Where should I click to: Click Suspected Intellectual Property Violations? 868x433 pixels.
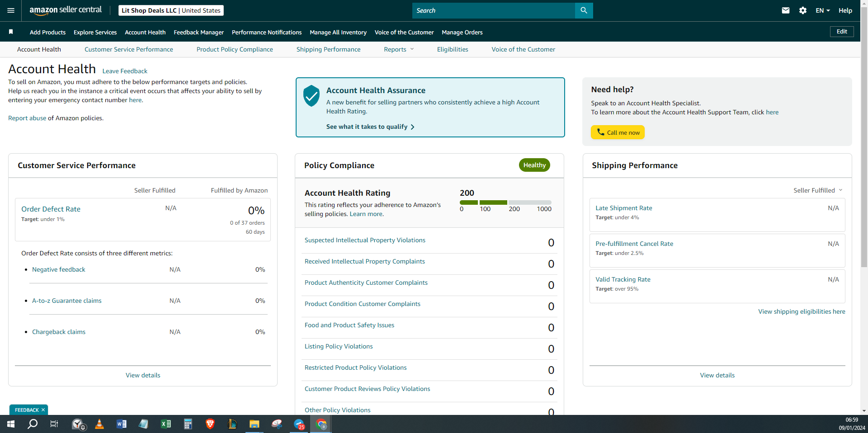365,240
